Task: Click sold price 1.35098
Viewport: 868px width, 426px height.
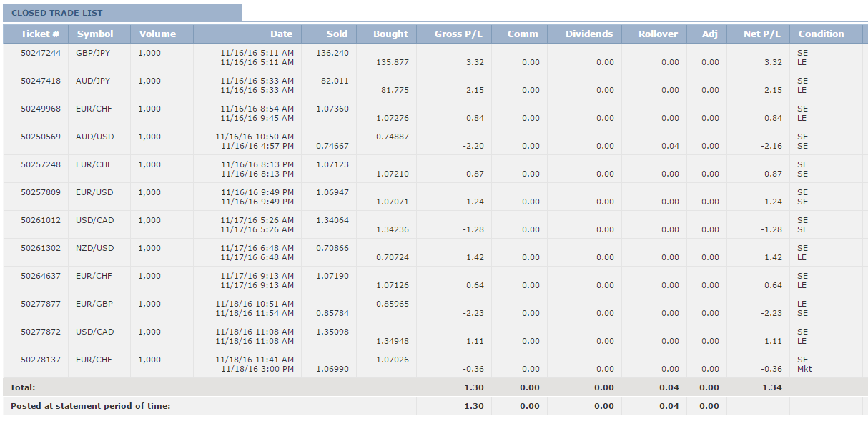Action: tap(332, 332)
